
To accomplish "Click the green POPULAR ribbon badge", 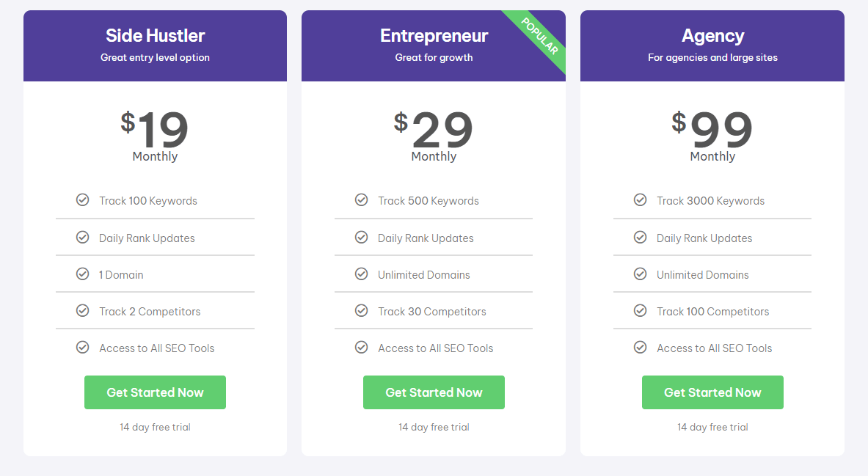I will 540,37.
